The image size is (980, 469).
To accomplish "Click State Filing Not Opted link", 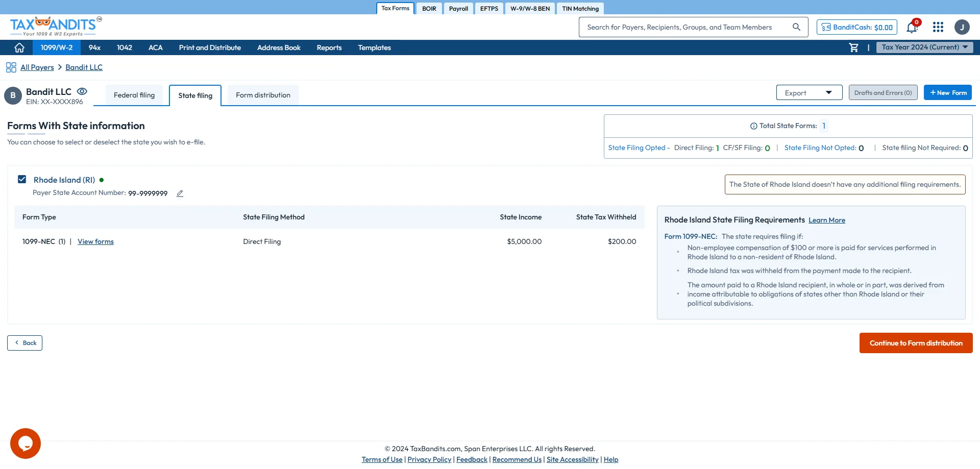I will (820, 147).
